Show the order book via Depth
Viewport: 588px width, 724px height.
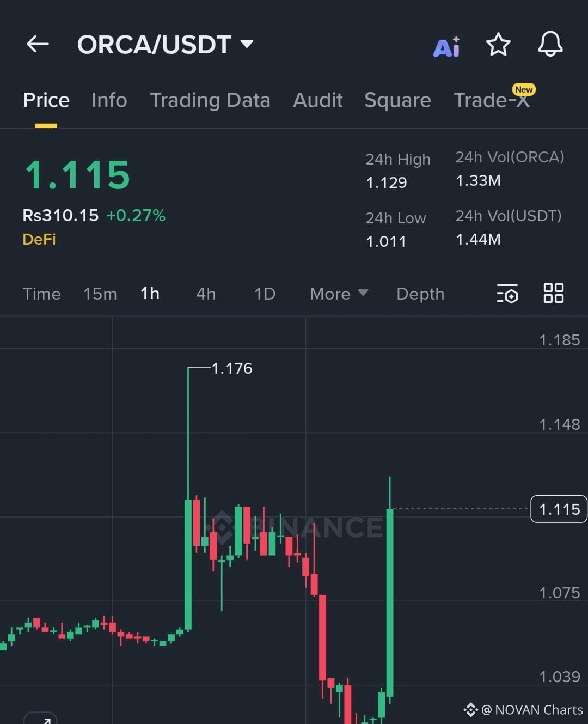[x=420, y=294]
